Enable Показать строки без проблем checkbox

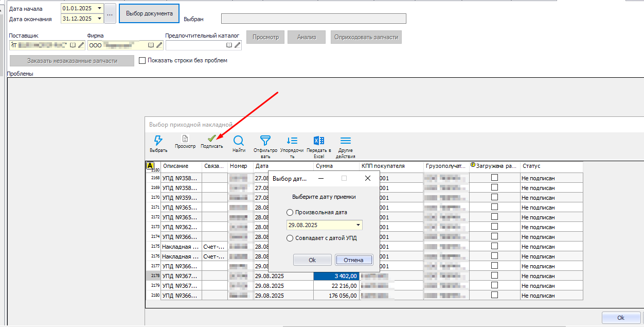point(143,60)
